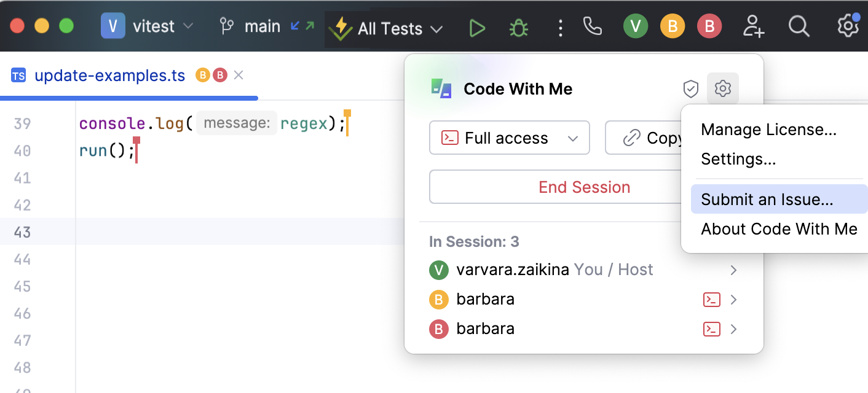This screenshot has height=393, width=868.
Task: Open the IDE settings gear in toolbar
Action: pyautogui.click(x=848, y=26)
